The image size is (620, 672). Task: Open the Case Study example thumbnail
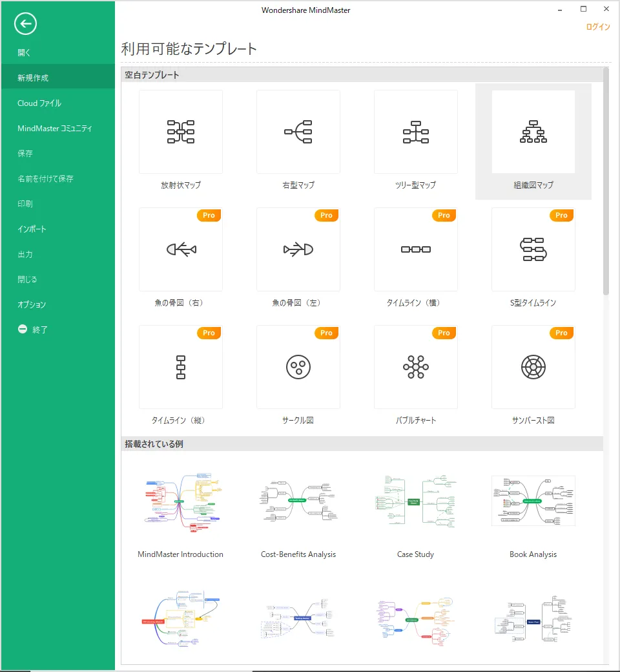(x=416, y=501)
